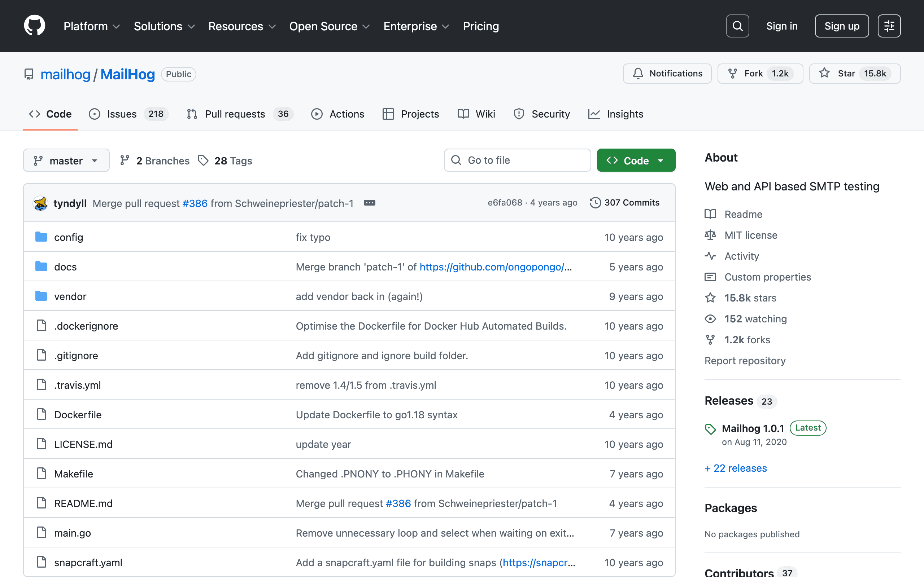Select the Mailhog 1.0.1 Latest release badge

click(x=807, y=428)
